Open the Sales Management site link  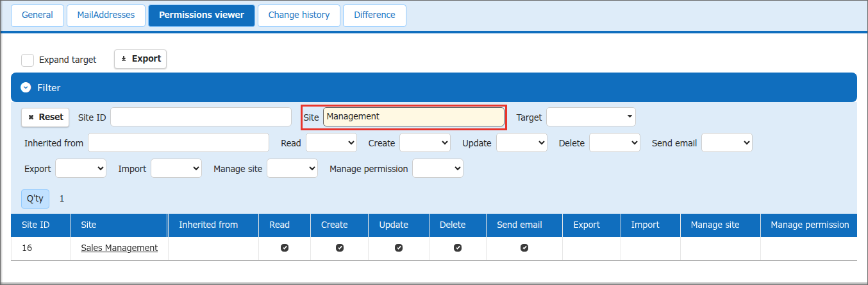click(x=119, y=248)
